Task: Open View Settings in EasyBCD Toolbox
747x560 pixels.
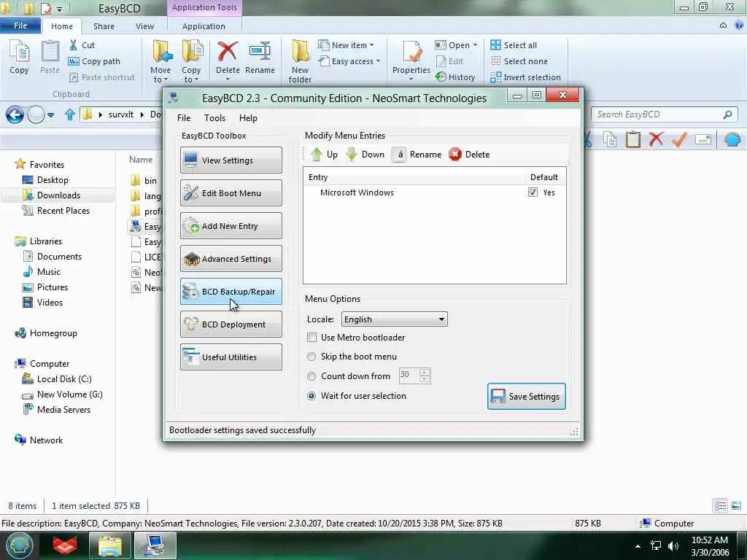Action: 231,160
